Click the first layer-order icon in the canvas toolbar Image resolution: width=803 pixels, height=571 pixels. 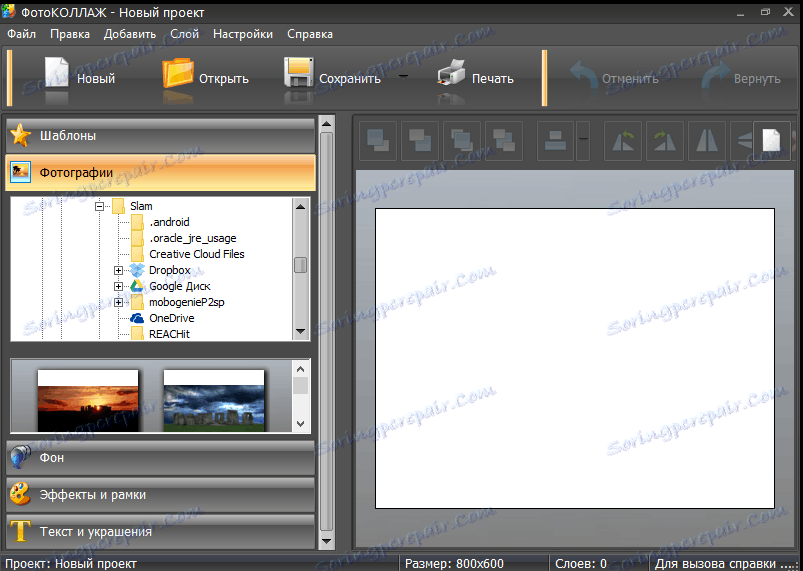(x=378, y=141)
